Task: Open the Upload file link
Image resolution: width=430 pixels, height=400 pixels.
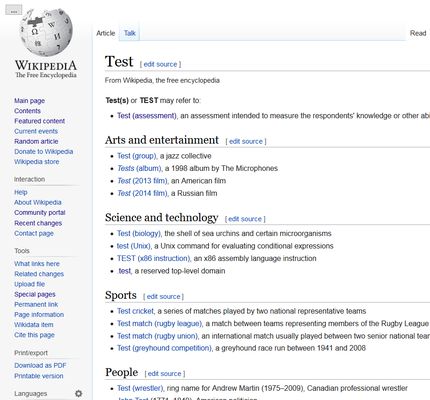Action: 29,284
